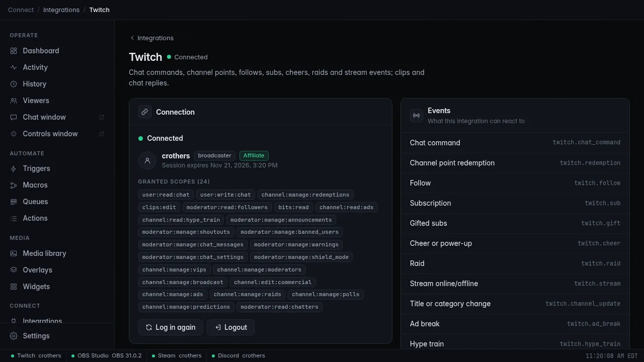Click the Connect breadcrumb link
Screen dimensions: 644x362
pos(21,10)
